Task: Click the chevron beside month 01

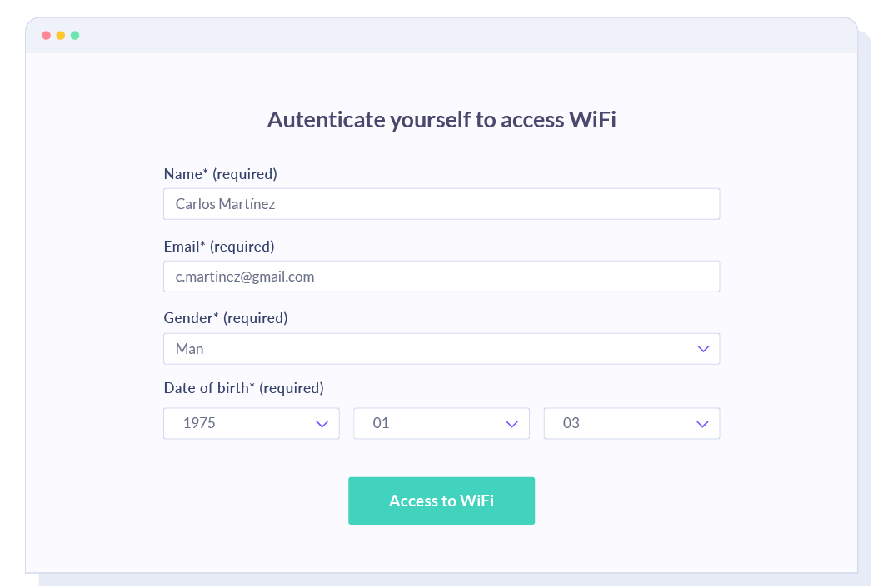Action: (512, 424)
